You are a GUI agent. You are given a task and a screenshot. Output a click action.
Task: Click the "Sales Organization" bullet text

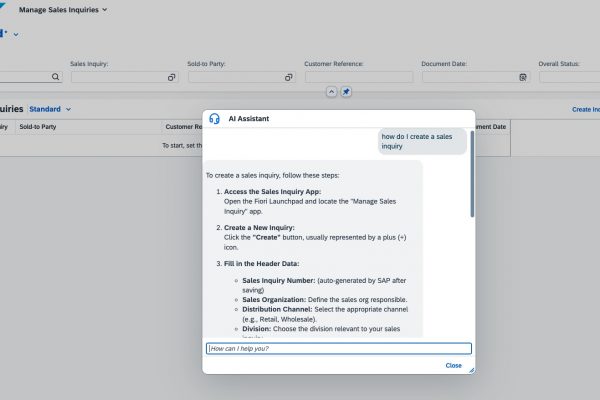coord(324,300)
